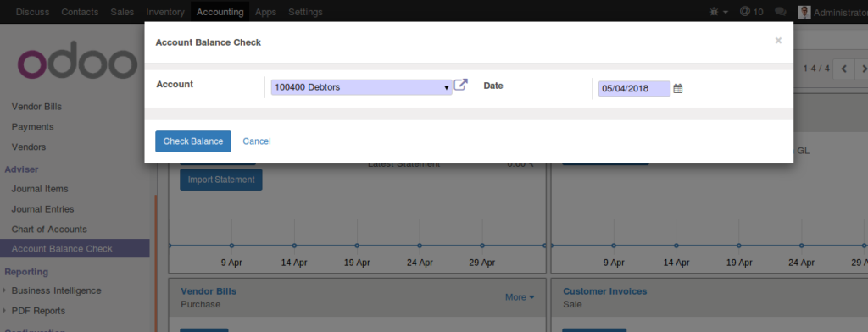
Task: Expand the PDF Reports submenu
Action: tap(38, 311)
